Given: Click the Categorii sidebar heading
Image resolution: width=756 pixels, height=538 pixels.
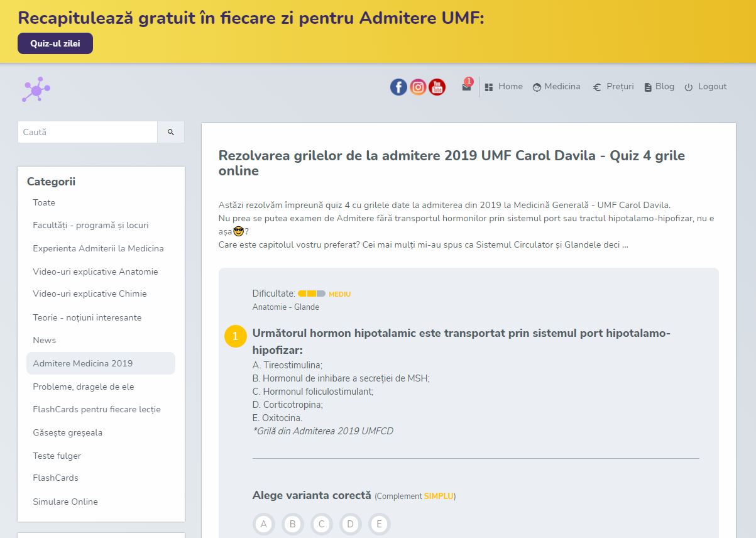Looking at the screenshot, I should [x=51, y=182].
